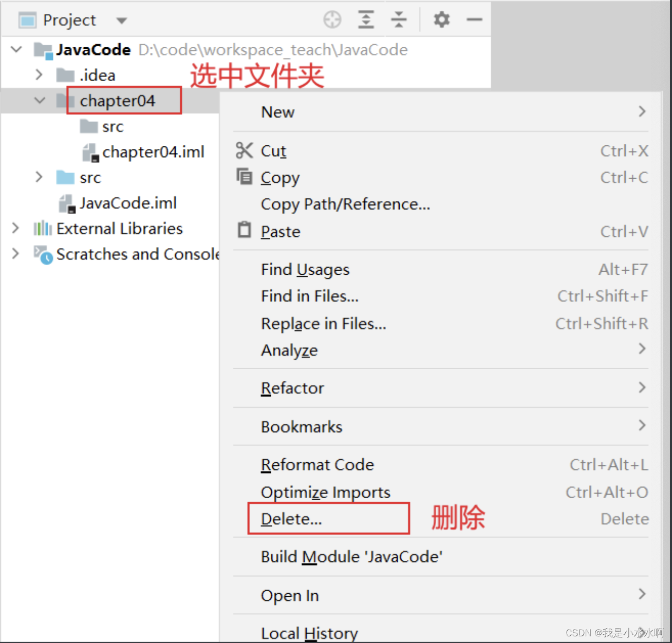Expand External Libraries node arrow

coord(16,228)
